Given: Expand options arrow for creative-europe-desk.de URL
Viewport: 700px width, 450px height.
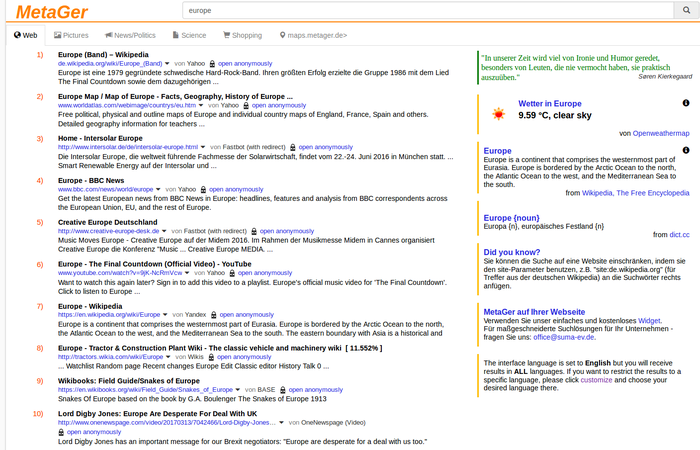Looking at the screenshot, I should pyautogui.click(x=164, y=231).
